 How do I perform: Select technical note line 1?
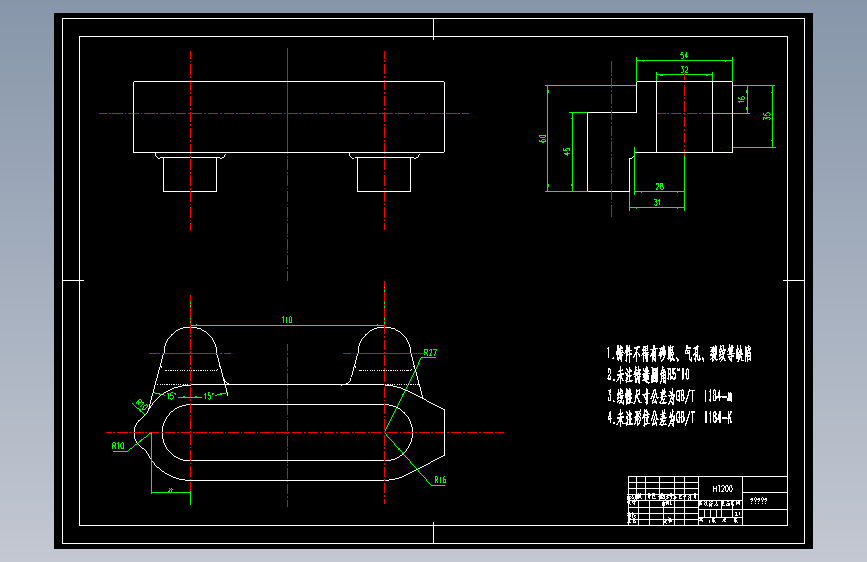click(x=679, y=353)
